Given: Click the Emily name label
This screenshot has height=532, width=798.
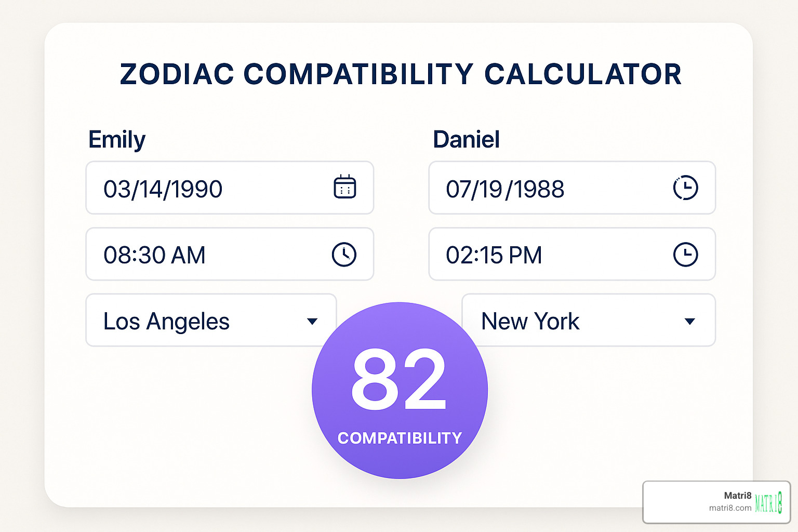Looking at the screenshot, I should (116, 139).
